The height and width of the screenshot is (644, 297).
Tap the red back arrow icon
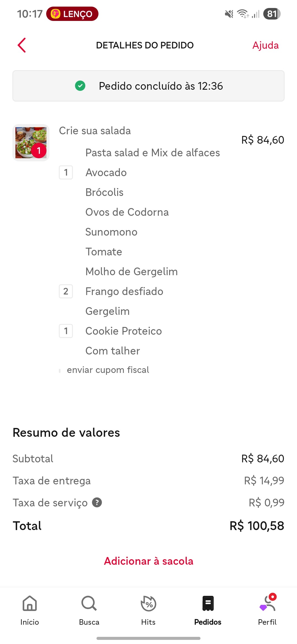tap(22, 45)
